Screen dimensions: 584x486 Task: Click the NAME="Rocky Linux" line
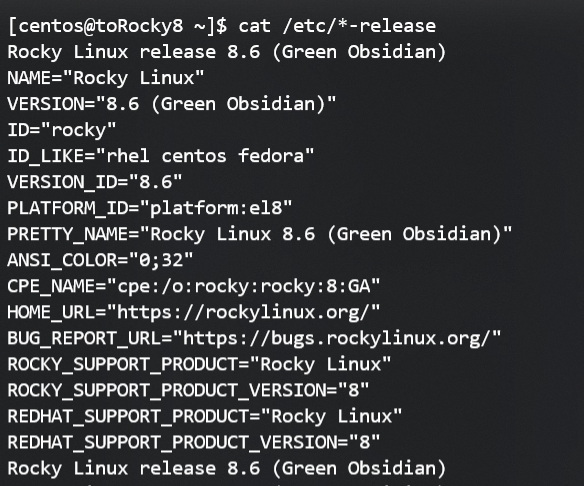tap(106, 78)
